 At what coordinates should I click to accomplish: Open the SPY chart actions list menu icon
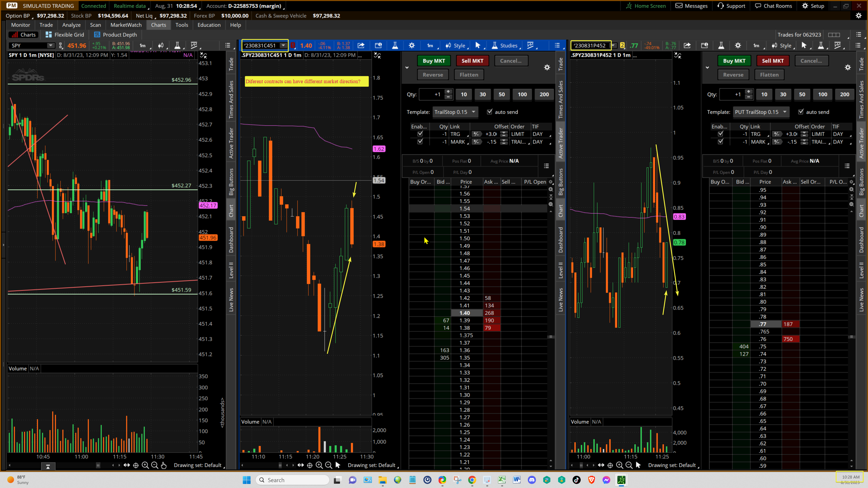[228, 45]
